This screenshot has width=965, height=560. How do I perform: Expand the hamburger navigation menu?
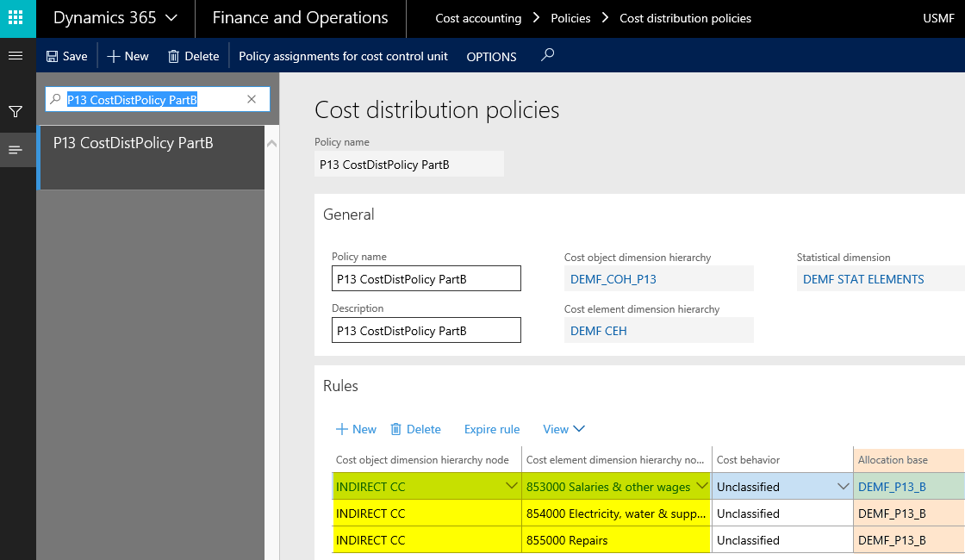(15, 56)
